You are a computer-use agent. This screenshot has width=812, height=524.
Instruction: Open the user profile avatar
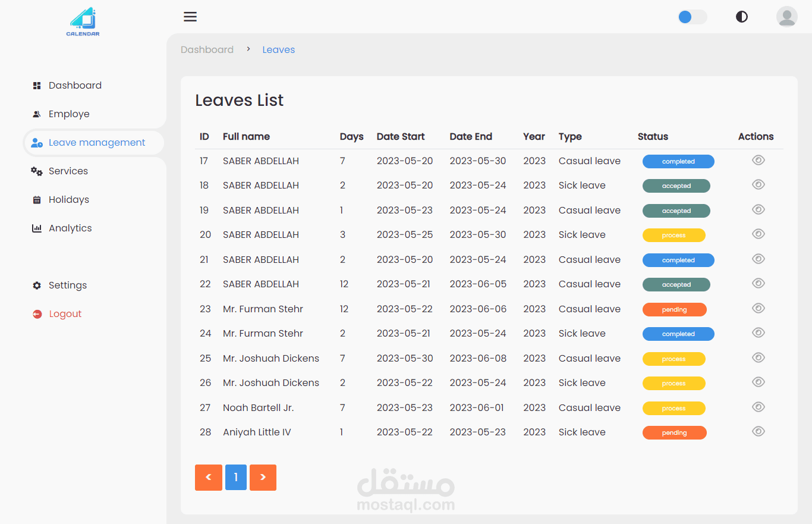[x=786, y=17]
